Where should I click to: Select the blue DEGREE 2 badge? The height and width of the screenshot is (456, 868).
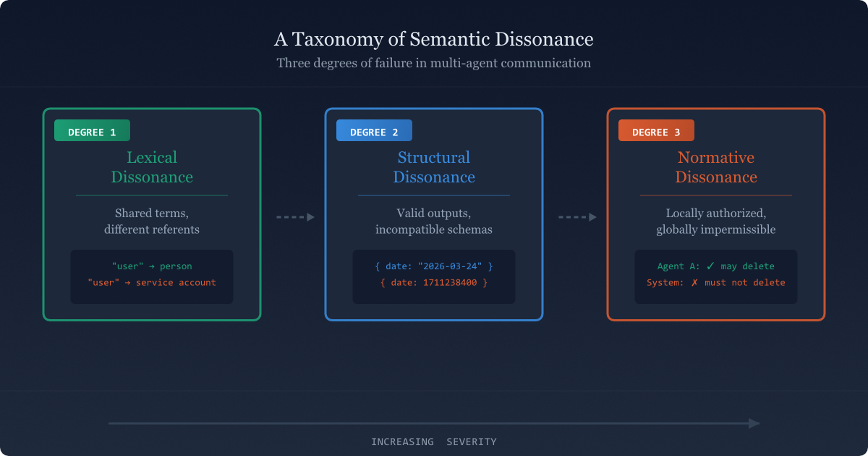pyautogui.click(x=374, y=131)
